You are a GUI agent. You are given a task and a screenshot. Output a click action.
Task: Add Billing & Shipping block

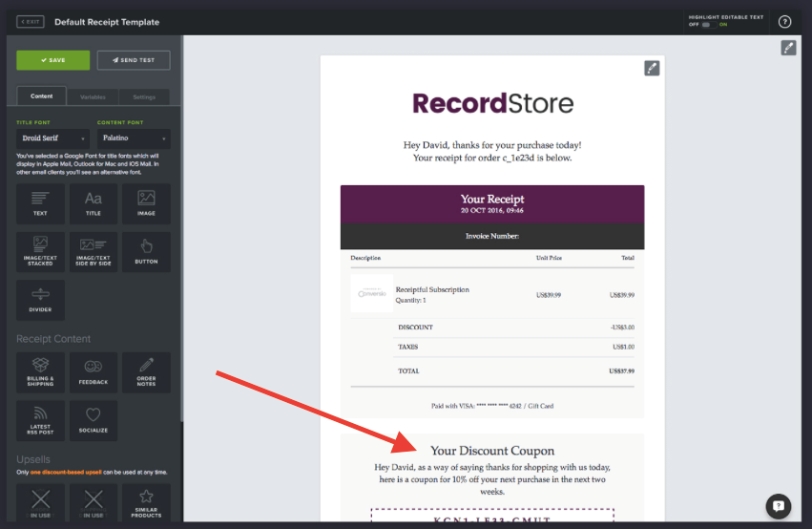click(x=40, y=372)
